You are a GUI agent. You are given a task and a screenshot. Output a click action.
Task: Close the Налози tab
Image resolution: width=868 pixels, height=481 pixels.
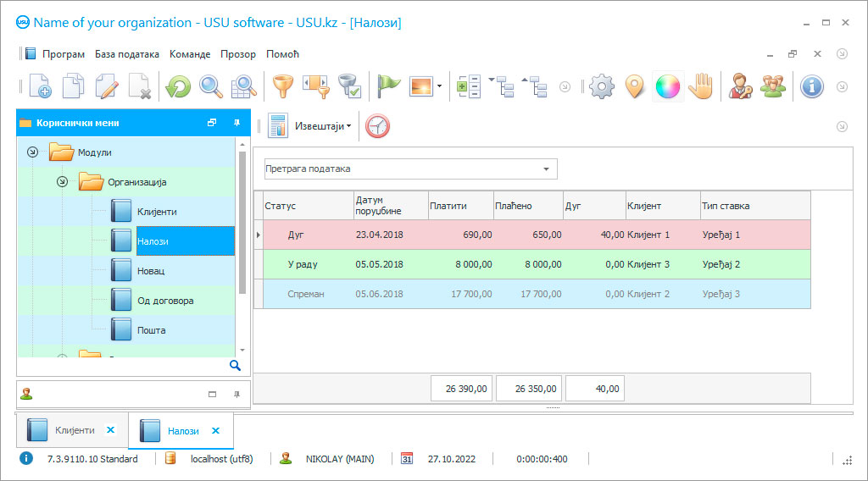(215, 430)
